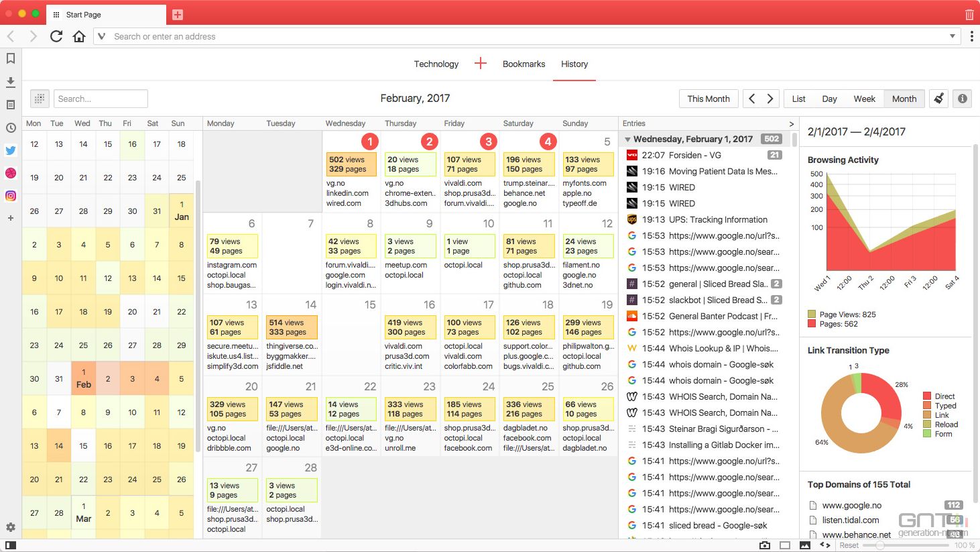This screenshot has height=552, width=980.
Task: Open a new tab with plus button
Action: (x=178, y=14)
